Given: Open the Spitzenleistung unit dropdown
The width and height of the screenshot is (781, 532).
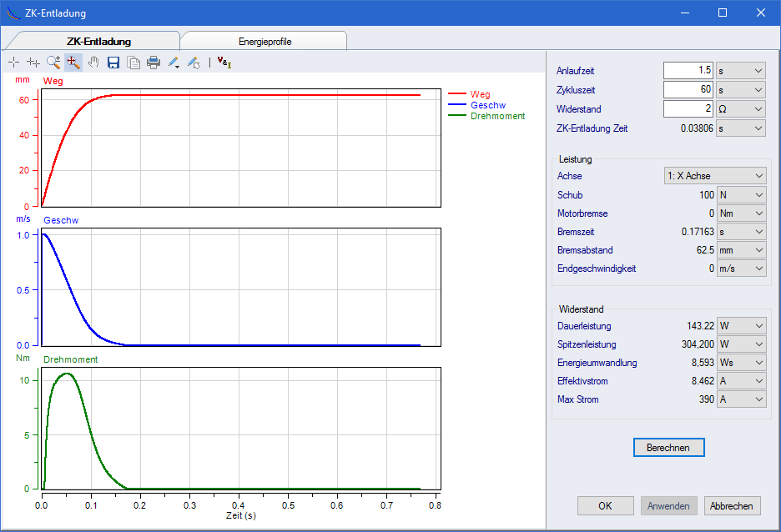Looking at the screenshot, I should (x=741, y=344).
